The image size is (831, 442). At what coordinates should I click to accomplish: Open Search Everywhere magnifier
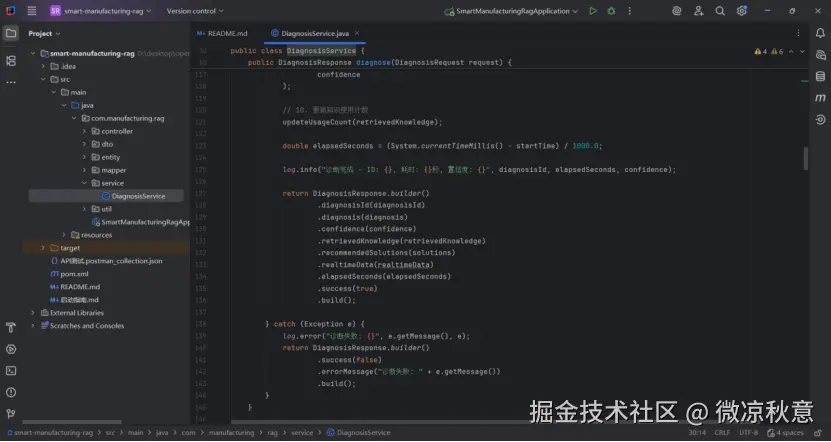tap(720, 11)
